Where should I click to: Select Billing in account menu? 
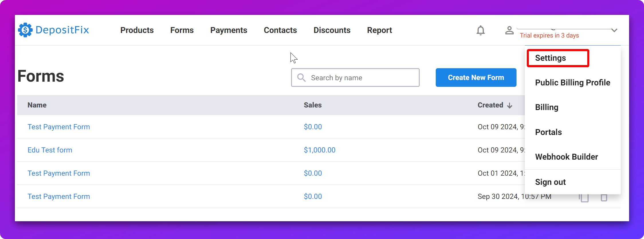pyautogui.click(x=547, y=107)
